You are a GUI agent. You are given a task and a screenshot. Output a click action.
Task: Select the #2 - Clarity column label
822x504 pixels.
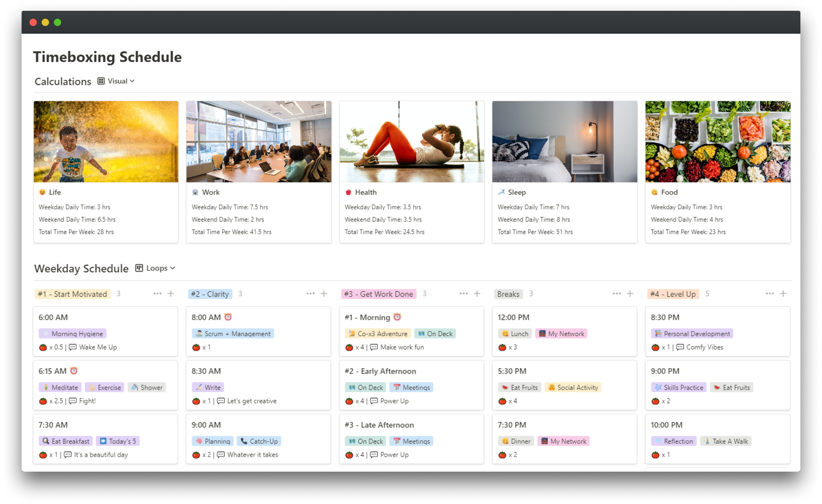210,294
